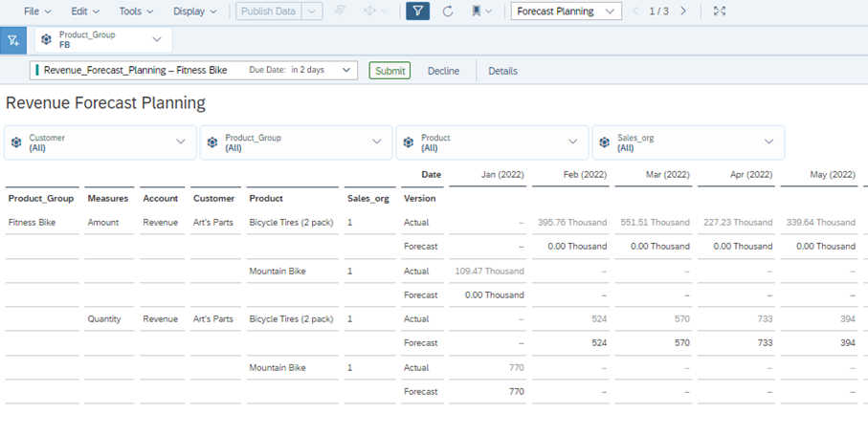
Task: Select the Feb 2022 Forecast amount cell
Action: click(572, 247)
